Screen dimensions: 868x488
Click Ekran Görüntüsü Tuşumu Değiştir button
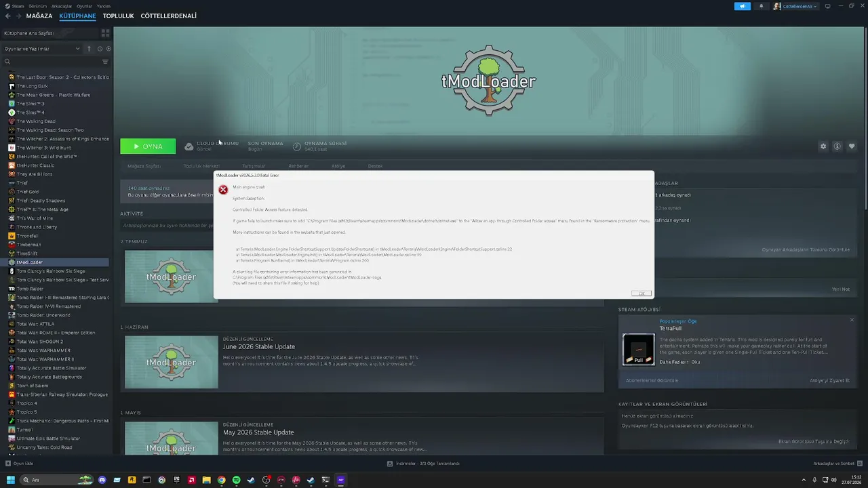point(814,441)
